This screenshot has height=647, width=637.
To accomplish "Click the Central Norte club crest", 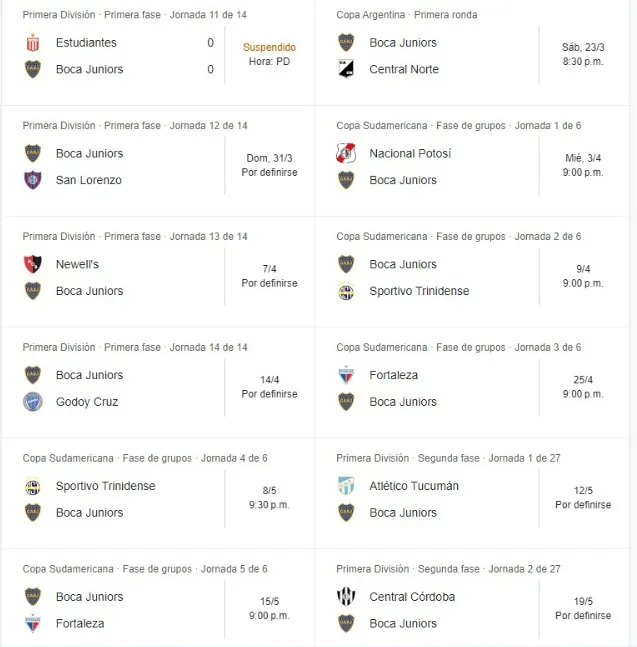I will (346, 69).
